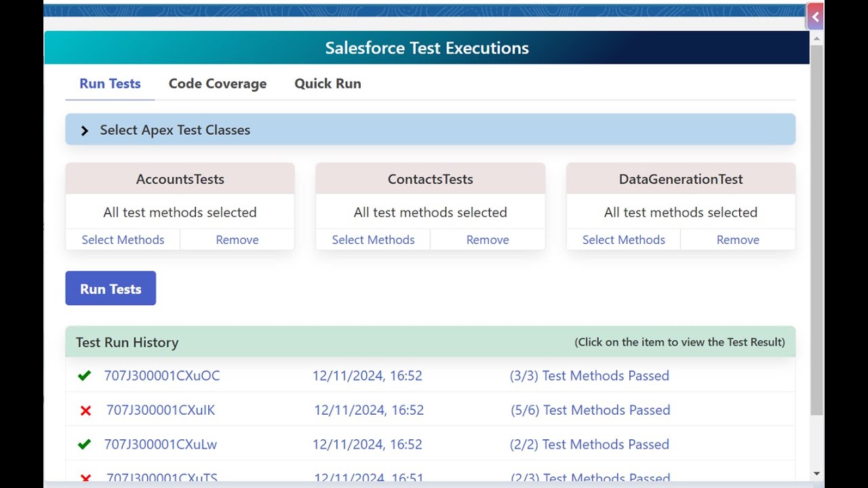Open test run 707J300001CXuOC
This screenshot has width=868, height=488.
pyautogui.click(x=162, y=375)
